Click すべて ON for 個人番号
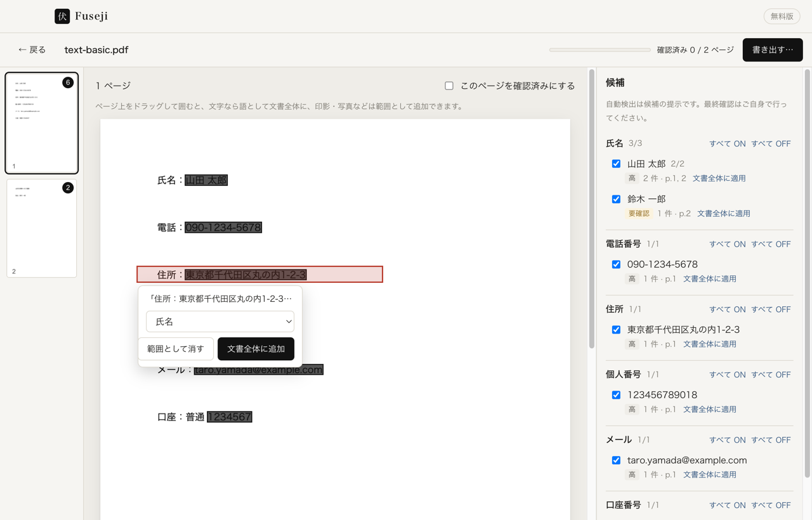The height and width of the screenshot is (520, 812). 727,375
